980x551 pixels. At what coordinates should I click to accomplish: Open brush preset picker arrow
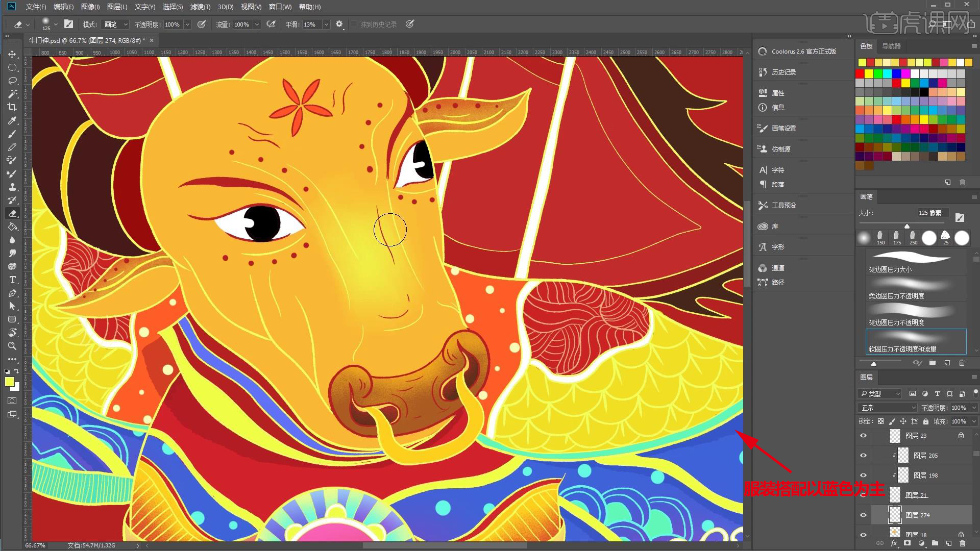coord(56,24)
